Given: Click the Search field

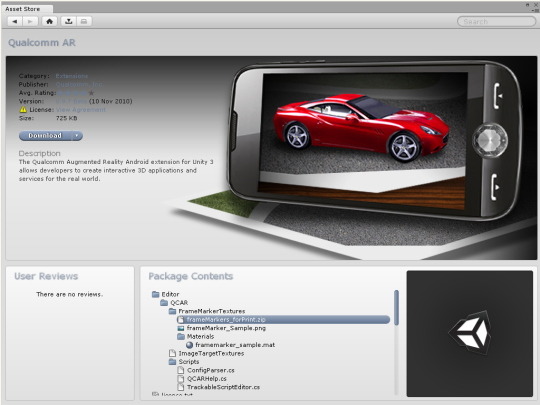Looking at the screenshot, I should (x=496, y=21).
